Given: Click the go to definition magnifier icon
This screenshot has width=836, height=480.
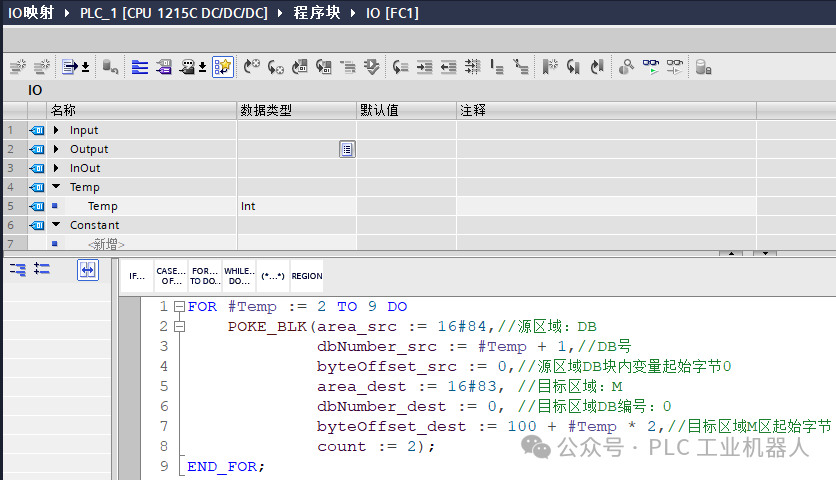Looking at the screenshot, I should (626, 67).
